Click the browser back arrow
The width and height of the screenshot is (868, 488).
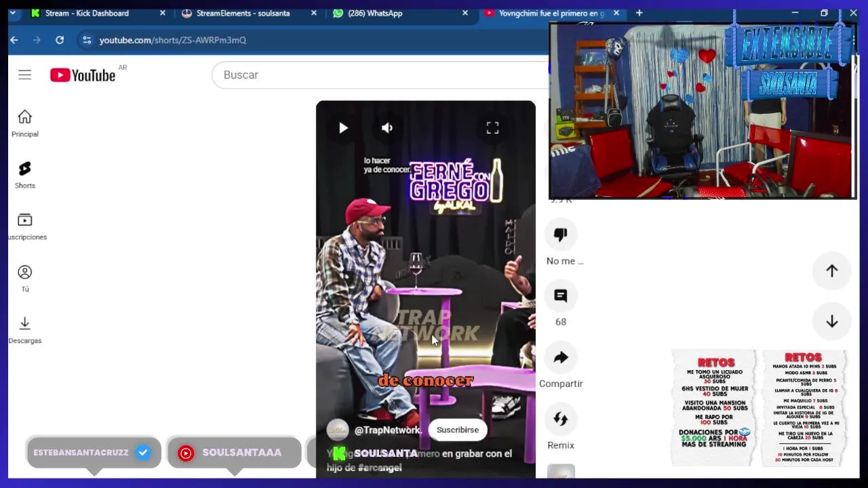click(14, 40)
